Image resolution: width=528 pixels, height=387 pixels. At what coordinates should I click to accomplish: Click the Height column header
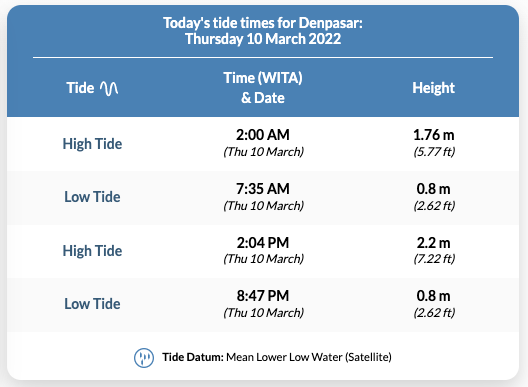click(433, 88)
